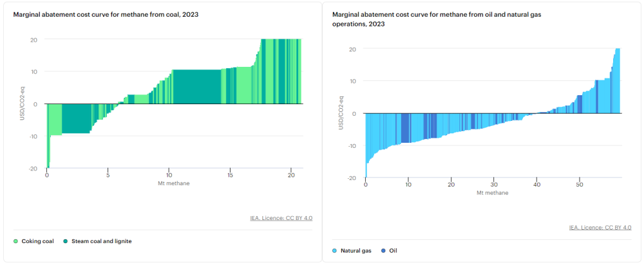The height and width of the screenshot is (265, 644).
Task: Click the Mt methane axis label on the oil and gas chart
Action: coord(492,192)
